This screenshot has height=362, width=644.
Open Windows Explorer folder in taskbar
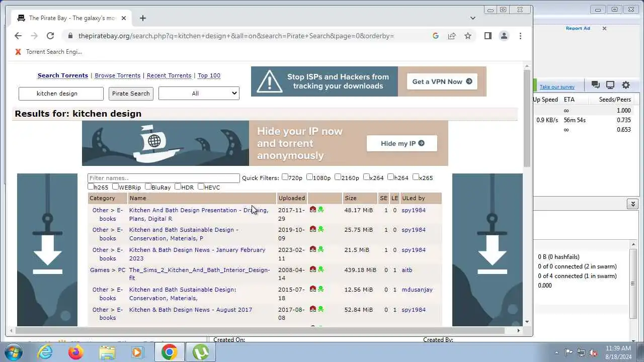coord(107,352)
